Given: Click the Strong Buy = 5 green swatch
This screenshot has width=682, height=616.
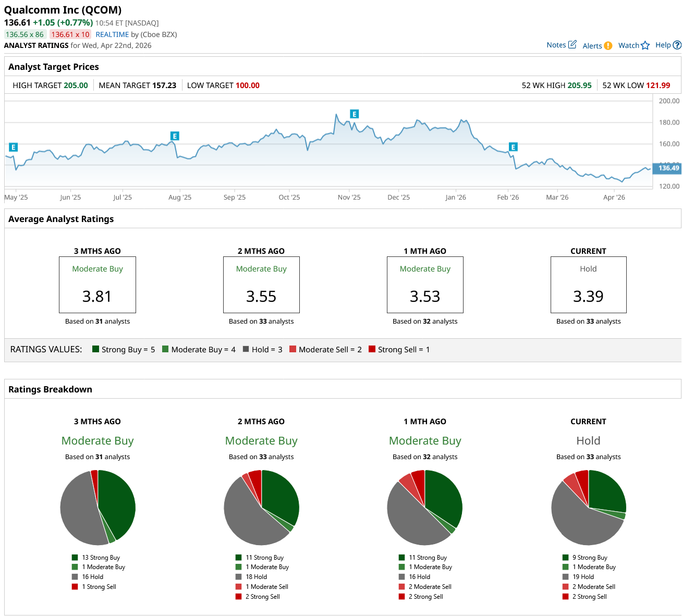Looking at the screenshot, I should coord(95,349).
